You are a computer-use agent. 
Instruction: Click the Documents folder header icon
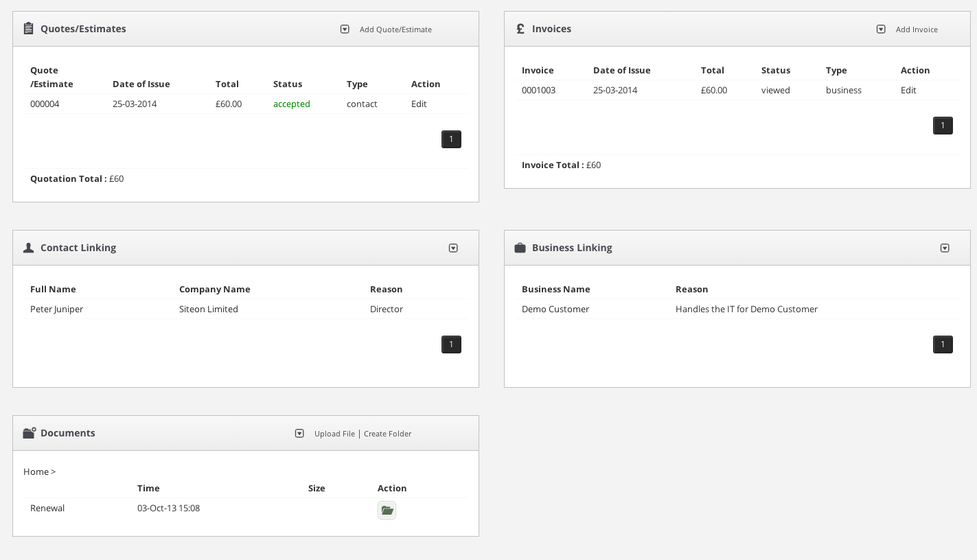[29, 433]
